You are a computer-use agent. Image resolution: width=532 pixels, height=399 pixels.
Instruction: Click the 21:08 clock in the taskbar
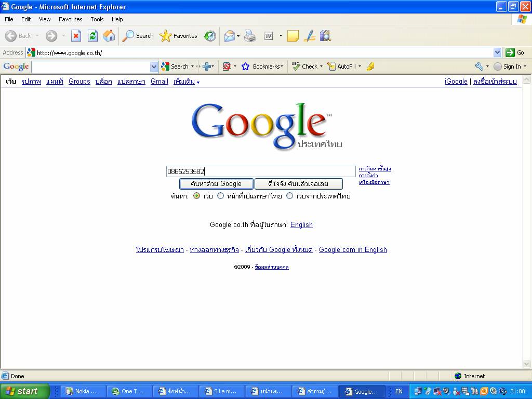(x=518, y=391)
